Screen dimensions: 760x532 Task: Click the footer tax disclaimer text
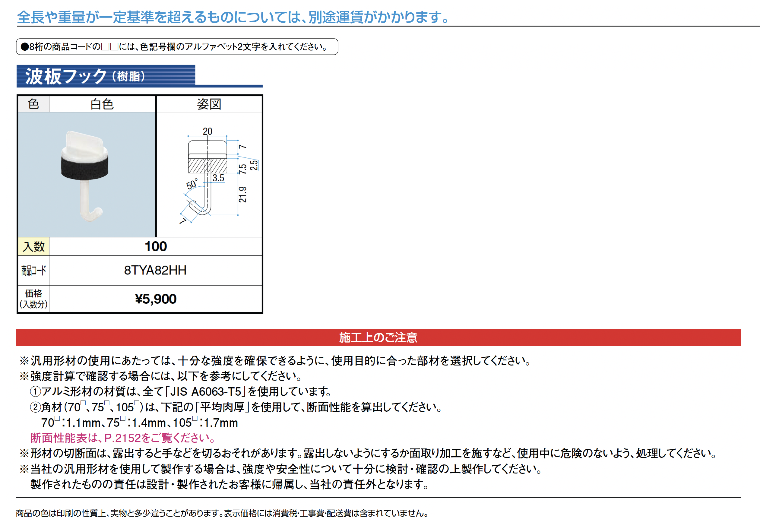tap(222, 513)
